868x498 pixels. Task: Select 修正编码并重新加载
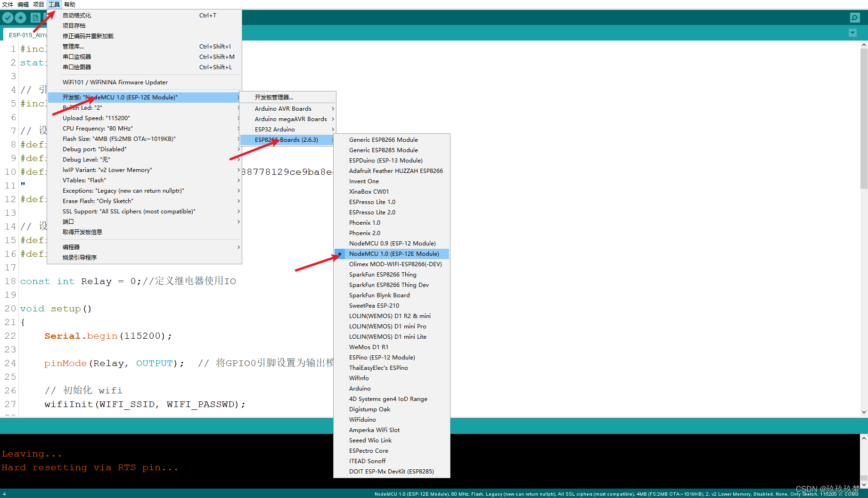(144, 36)
